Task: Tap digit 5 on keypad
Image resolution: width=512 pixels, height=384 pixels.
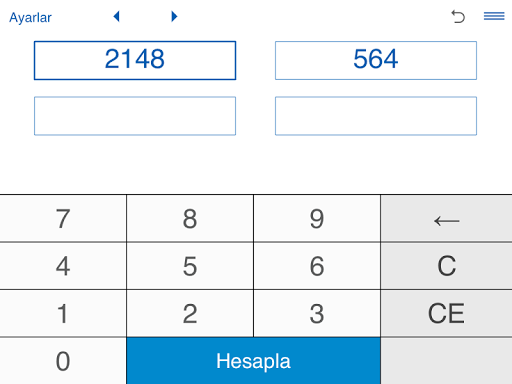Action: click(x=190, y=266)
